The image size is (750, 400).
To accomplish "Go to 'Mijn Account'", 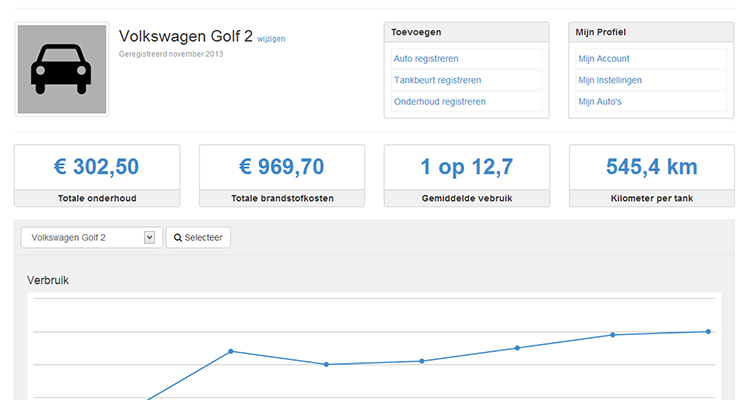I will coord(604,59).
